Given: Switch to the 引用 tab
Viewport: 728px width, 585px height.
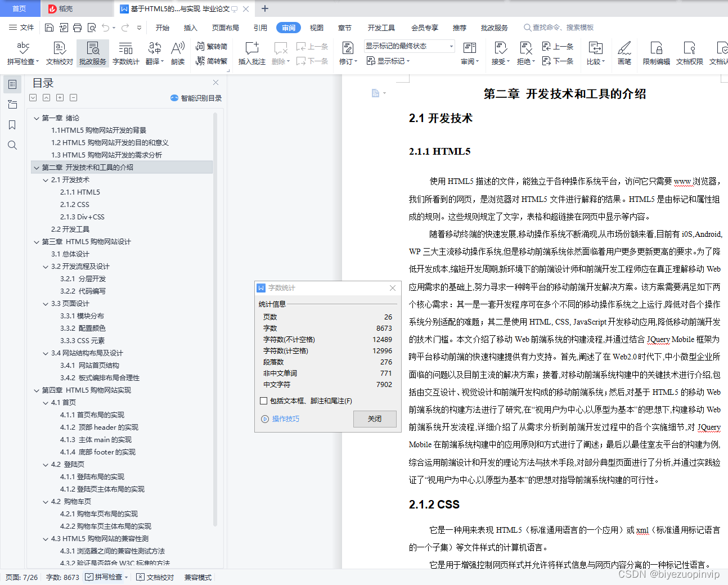Looking at the screenshot, I should point(260,28).
